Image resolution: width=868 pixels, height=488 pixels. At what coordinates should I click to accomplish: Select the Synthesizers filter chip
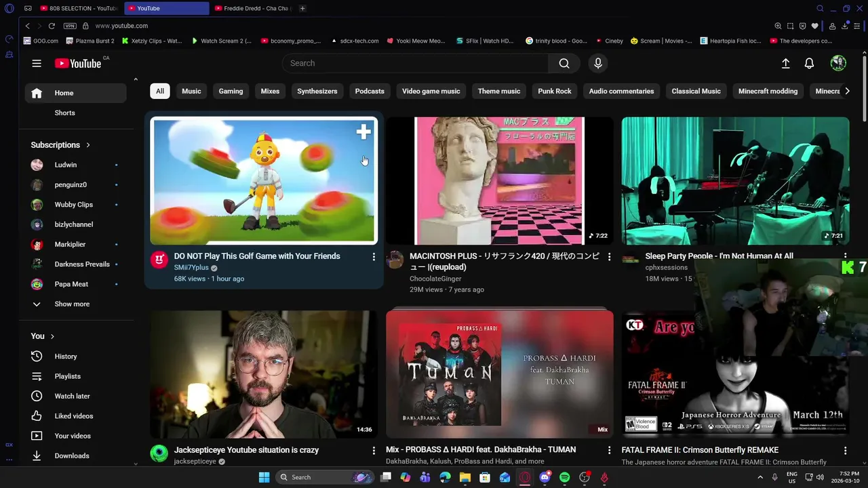[317, 91]
